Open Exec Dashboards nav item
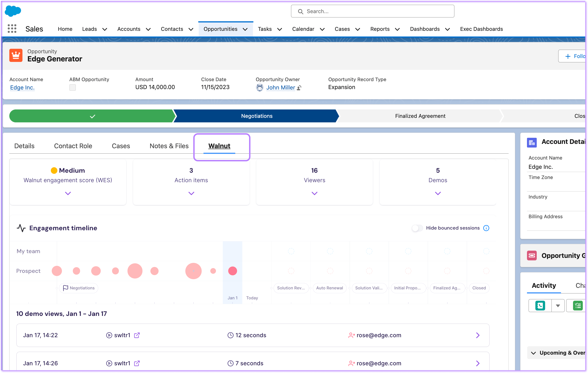The height and width of the screenshot is (373, 588). click(481, 29)
